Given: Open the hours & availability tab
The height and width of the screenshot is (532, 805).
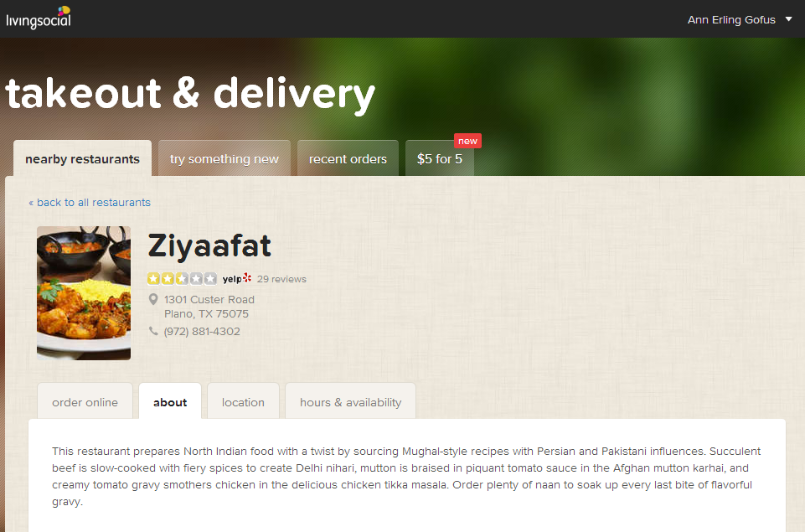Looking at the screenshot, I should [x=351, y=402].
